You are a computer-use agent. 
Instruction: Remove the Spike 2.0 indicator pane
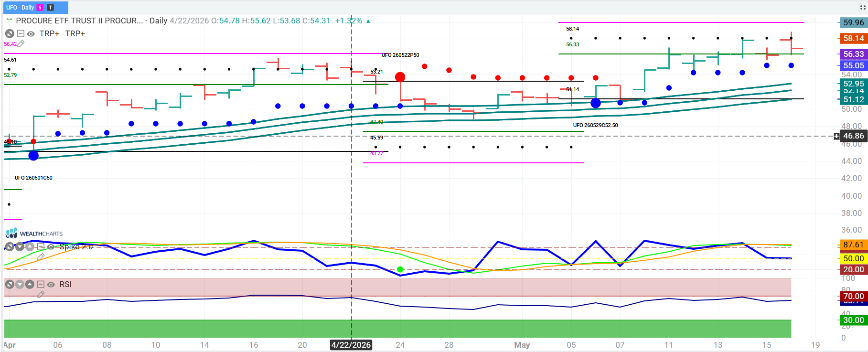(x=10, y=246)
